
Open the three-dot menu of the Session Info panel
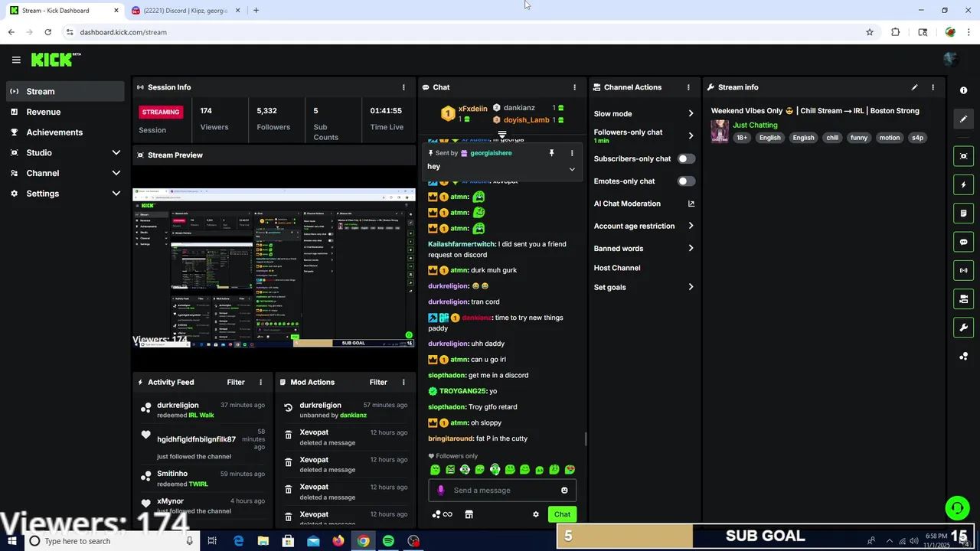pos(403,87)
